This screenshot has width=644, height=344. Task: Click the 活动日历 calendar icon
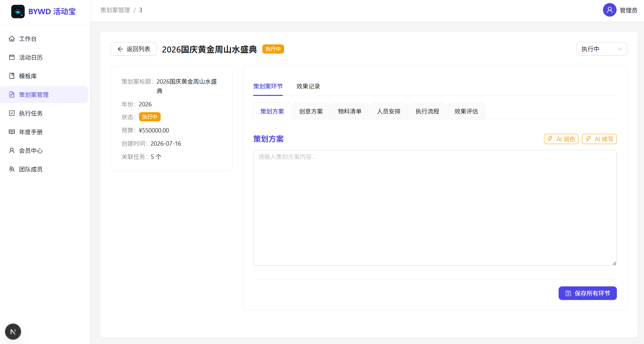click(12, 57)
